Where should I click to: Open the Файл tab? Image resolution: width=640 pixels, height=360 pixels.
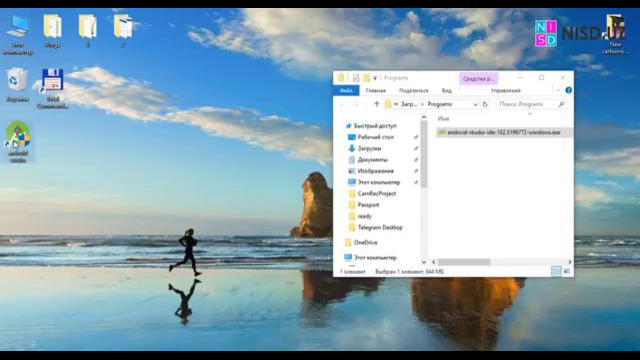pyautogui.click(x=346, y=90)
